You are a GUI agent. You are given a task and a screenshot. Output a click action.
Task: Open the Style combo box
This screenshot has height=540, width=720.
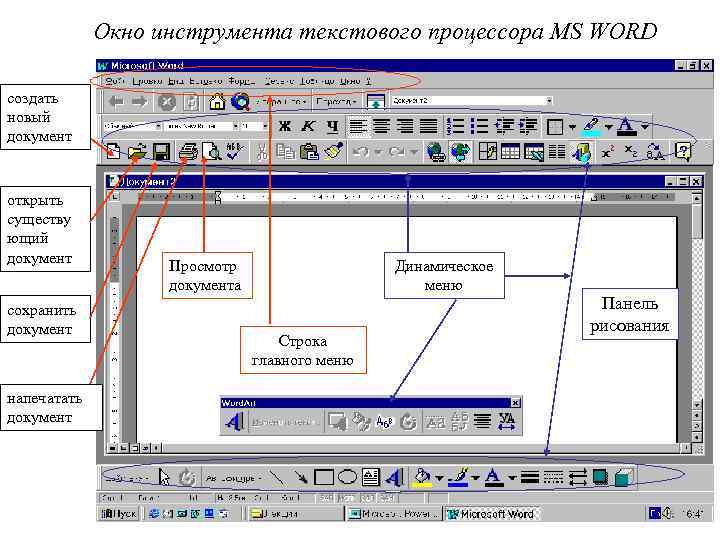[x=132, y=126]
